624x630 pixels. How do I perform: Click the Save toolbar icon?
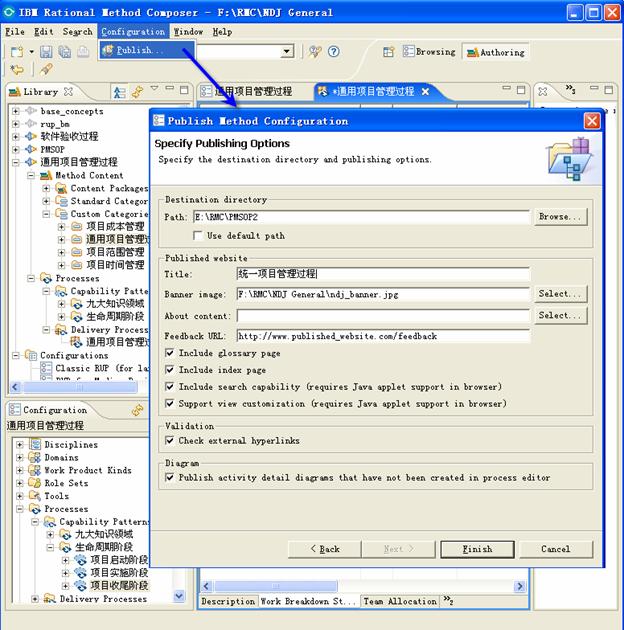(x=46, y=52)
